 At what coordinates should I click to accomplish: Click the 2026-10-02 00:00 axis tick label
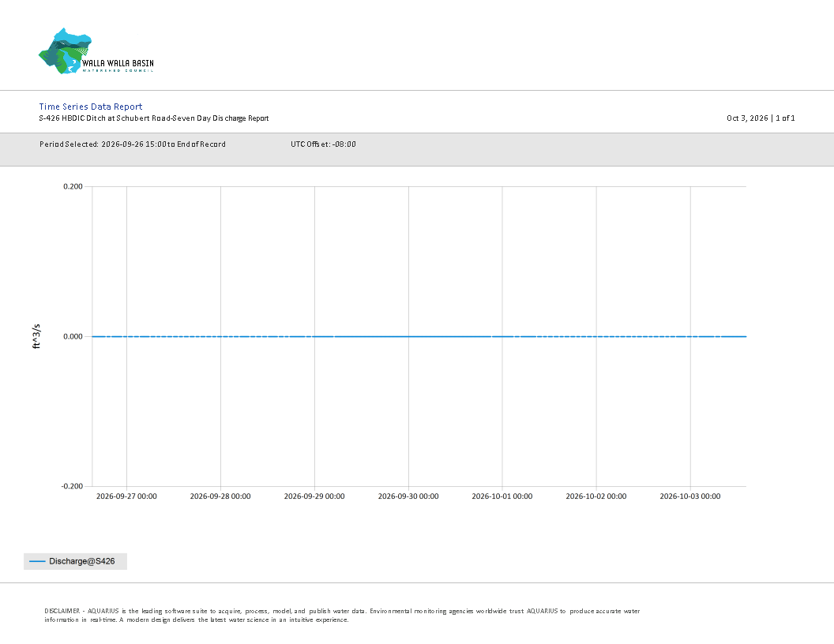coord(596,496)
